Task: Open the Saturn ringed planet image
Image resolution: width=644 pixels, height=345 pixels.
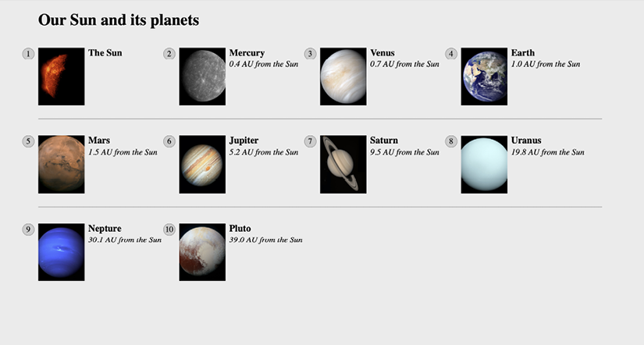Action: click(x=343, y=164)
